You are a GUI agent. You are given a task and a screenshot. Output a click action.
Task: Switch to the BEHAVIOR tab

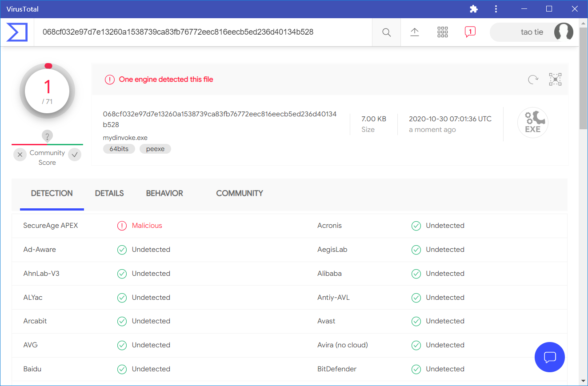[x=164, y=193]
